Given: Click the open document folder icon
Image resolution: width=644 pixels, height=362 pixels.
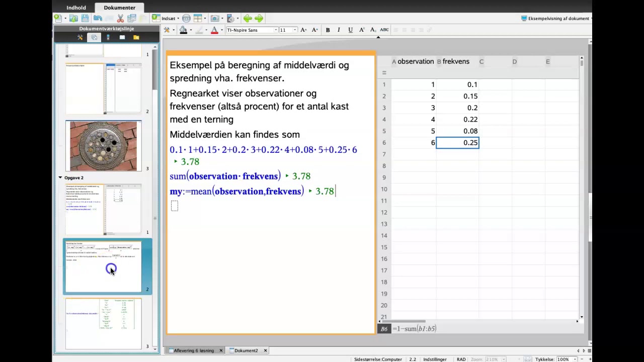Looking at the screenshot, I should point(73,18).
